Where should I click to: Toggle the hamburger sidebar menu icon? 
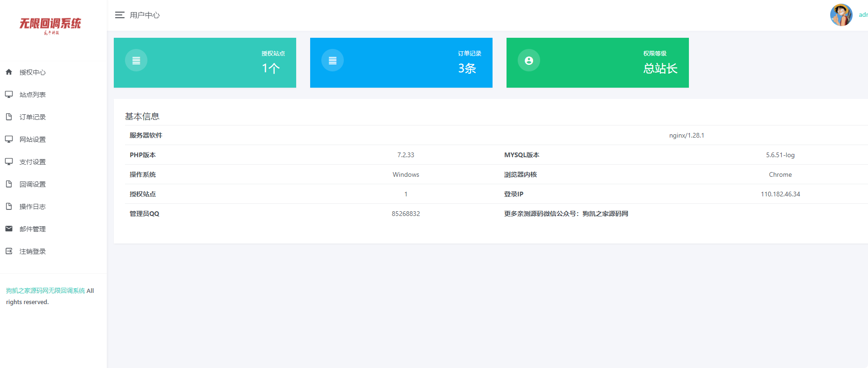coord(120,15)
